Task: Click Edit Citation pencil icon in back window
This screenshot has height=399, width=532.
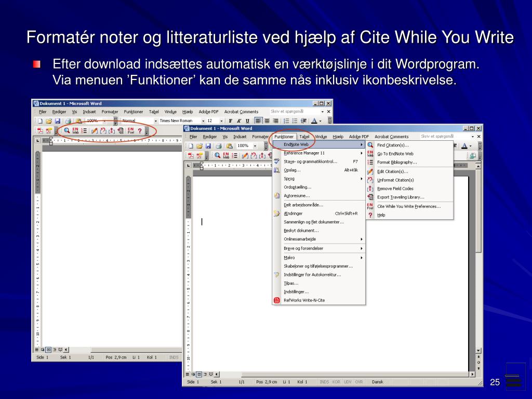Action: pyautogui.click(x=95, y=130)
